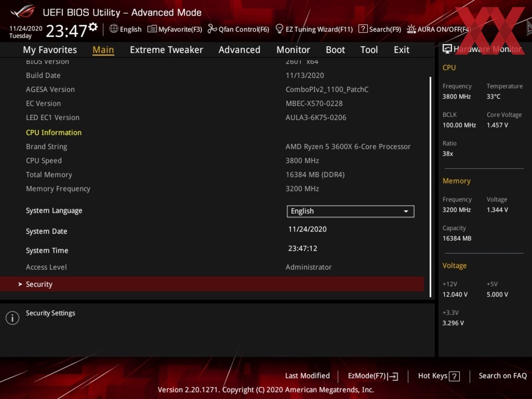Click the CPU Speed label

[44, 160]
